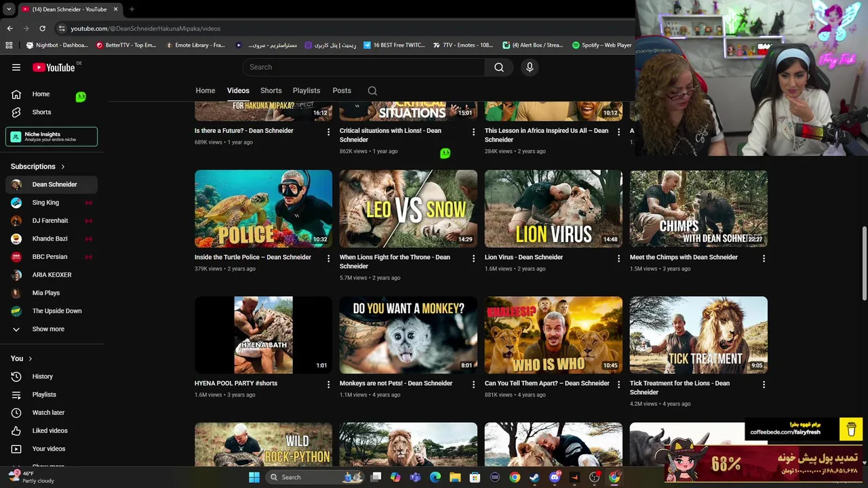Open File Explorer from taskbar
The height and width of the screenshot is (488, 868).
[x=455, y=477]
